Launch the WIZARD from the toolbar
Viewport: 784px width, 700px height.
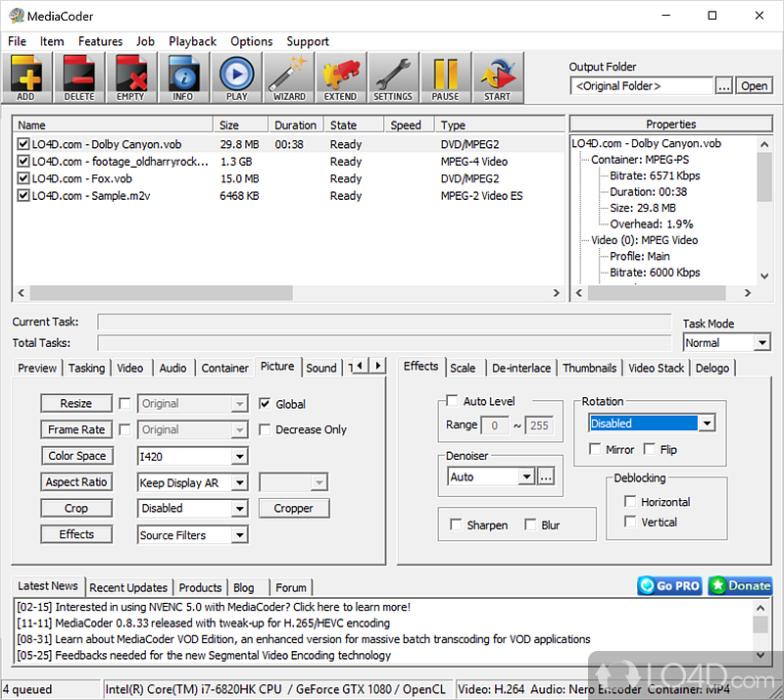tap(288, 77)
